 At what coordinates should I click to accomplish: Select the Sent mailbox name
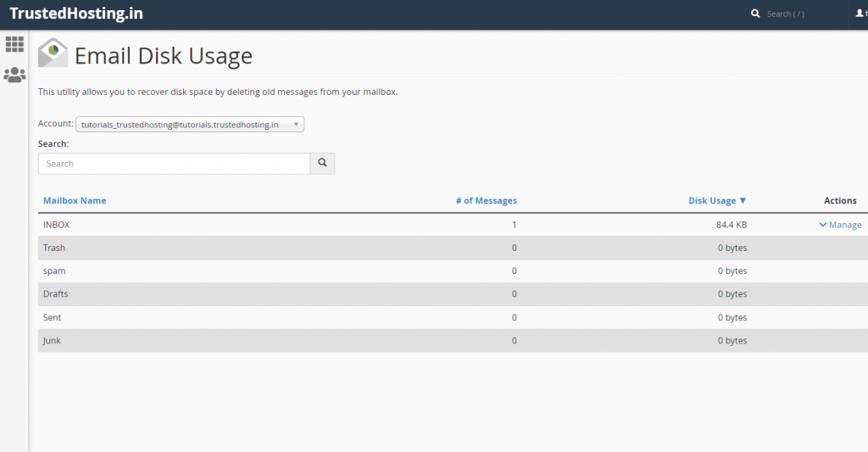(x=52, y=317)
